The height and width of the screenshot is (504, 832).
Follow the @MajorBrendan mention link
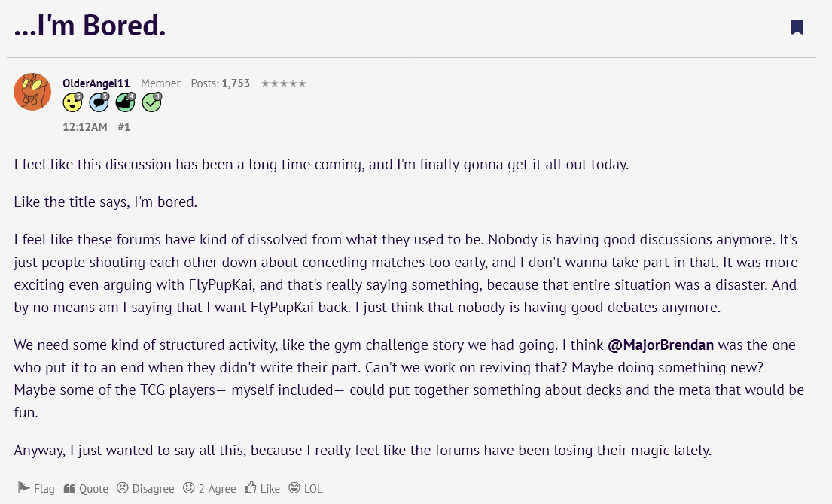point(660,345)
